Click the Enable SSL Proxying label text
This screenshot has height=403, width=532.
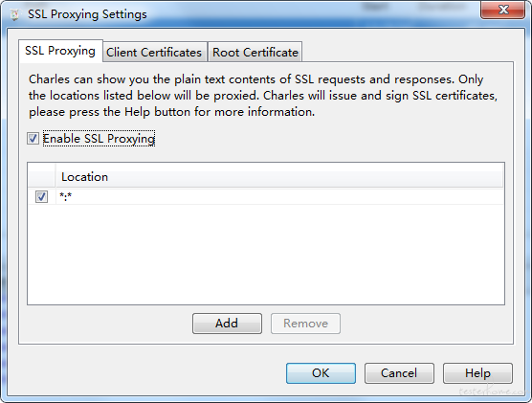pos(99,139)
